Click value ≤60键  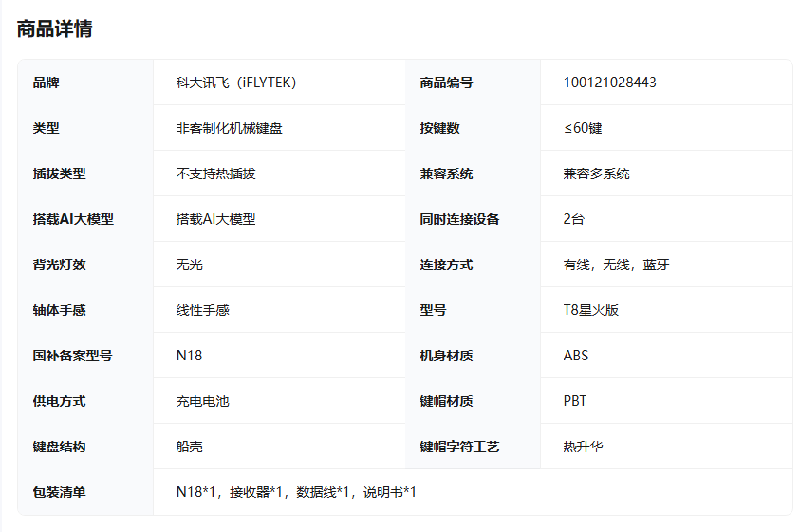pos(583,128)
